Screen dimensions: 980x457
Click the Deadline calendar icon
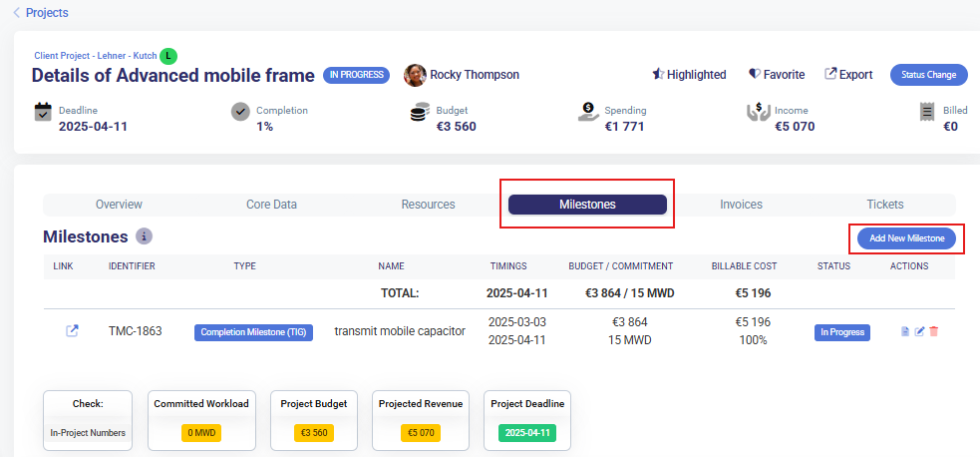pos(43,112)
